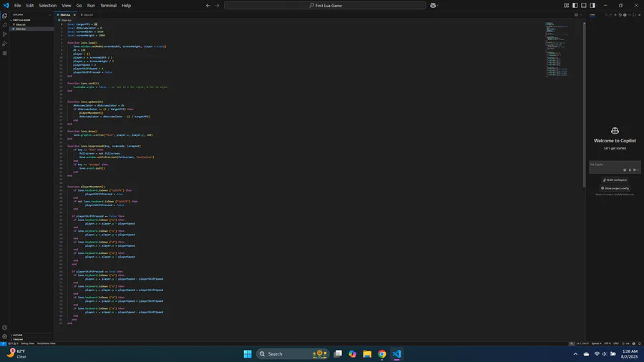Image resolution: width=644 pixels, height=362 pixels.
Task: Close the Copilot chat panel
Action: click(x=639, y=15)
